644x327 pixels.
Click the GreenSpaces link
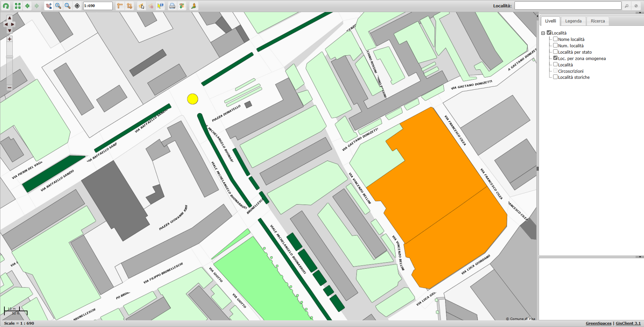pos(598,323)
